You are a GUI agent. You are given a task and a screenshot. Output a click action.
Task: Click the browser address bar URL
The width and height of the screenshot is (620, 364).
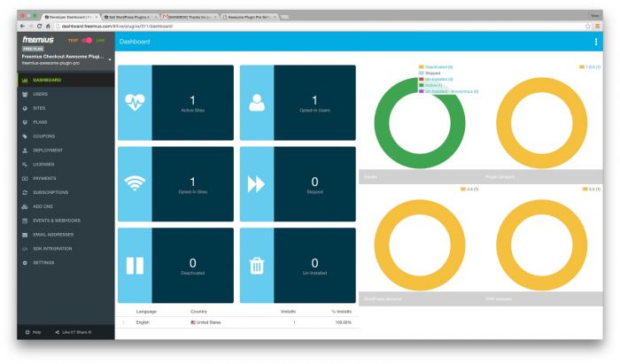[x=117, y=26]
